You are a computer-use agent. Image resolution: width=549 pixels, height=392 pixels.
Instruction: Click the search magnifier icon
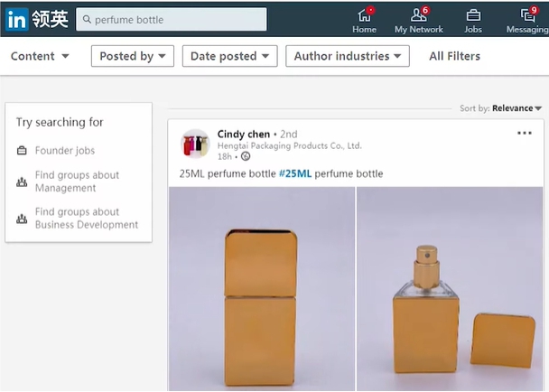pos(86,19)
